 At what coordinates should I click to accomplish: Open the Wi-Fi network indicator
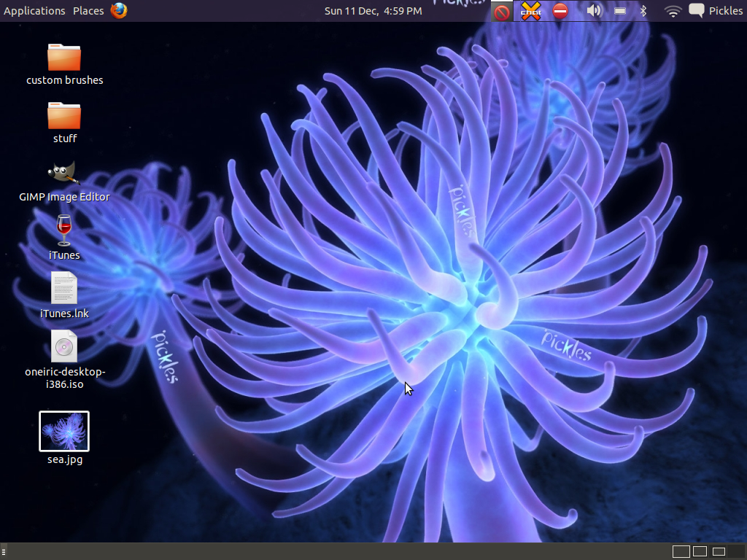click(673, 10)
